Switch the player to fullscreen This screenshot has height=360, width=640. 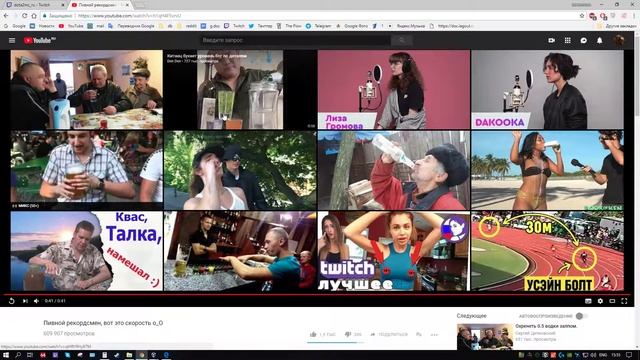pyautogui.click(x=624, y=301)
